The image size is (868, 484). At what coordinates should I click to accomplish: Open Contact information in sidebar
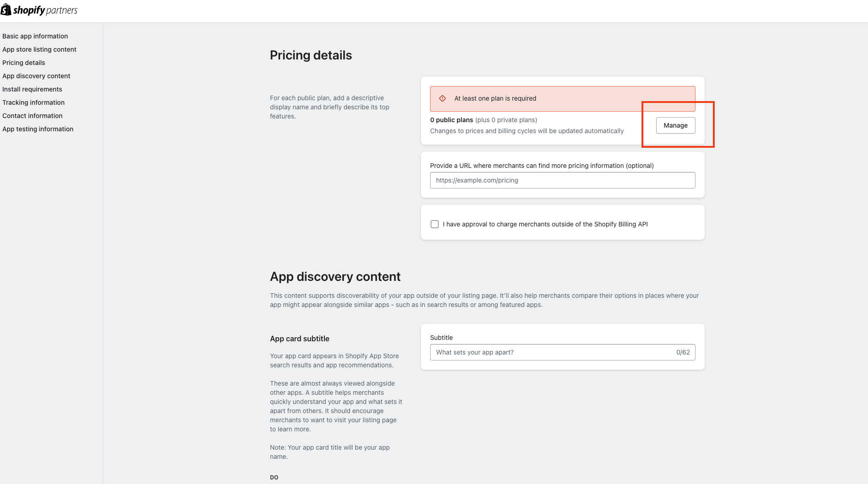(32, 116)
